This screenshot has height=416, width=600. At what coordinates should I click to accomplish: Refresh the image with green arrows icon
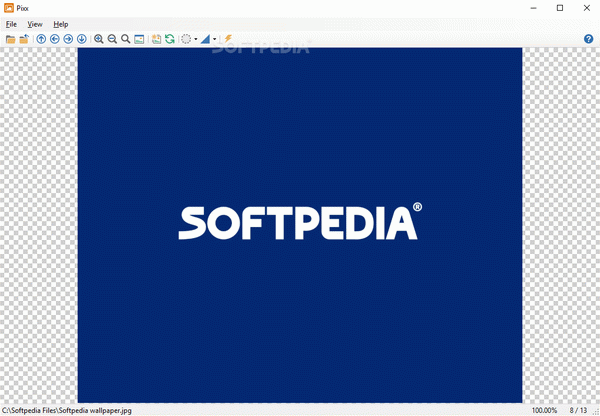pos(170,39)
